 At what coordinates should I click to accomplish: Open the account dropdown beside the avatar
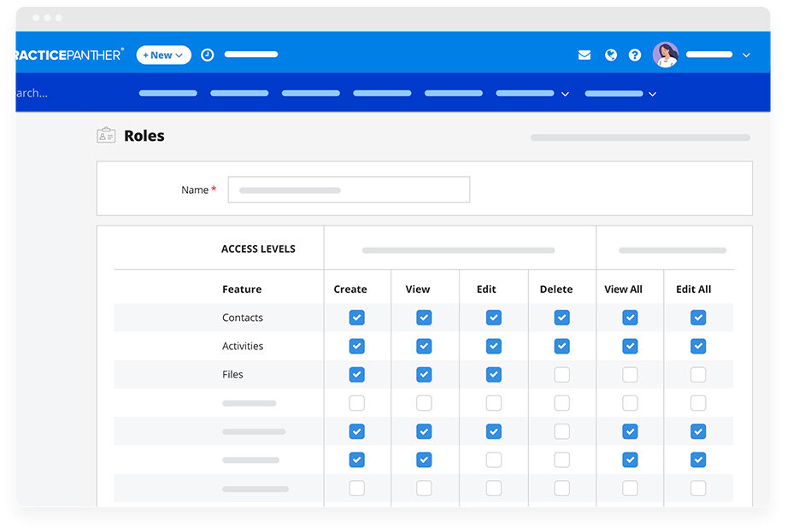pos(747,54)
